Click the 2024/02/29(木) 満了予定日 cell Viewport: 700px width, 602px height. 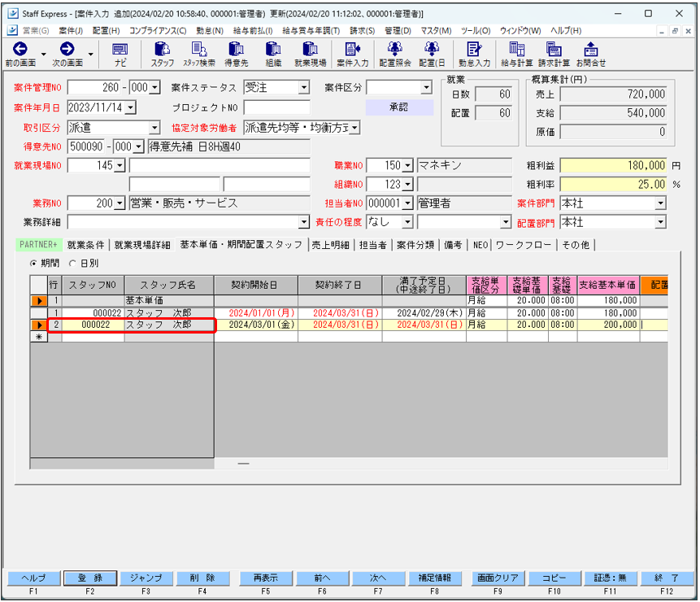pos(424,313)
